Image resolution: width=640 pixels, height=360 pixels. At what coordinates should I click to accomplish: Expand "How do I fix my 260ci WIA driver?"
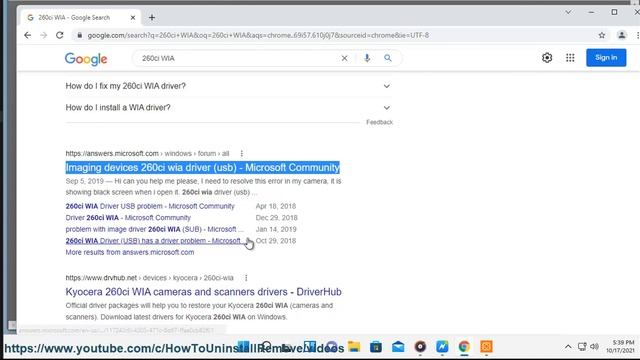228,86
